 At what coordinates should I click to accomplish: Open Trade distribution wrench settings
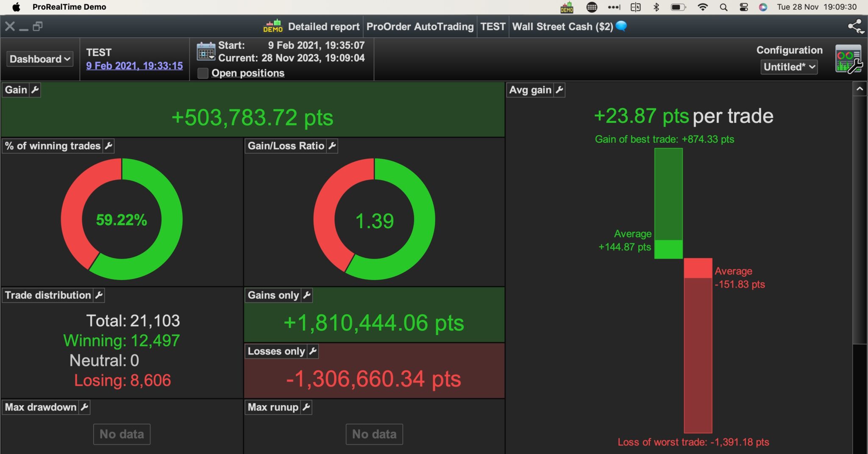pyautogui.click(x=99, y=295)
